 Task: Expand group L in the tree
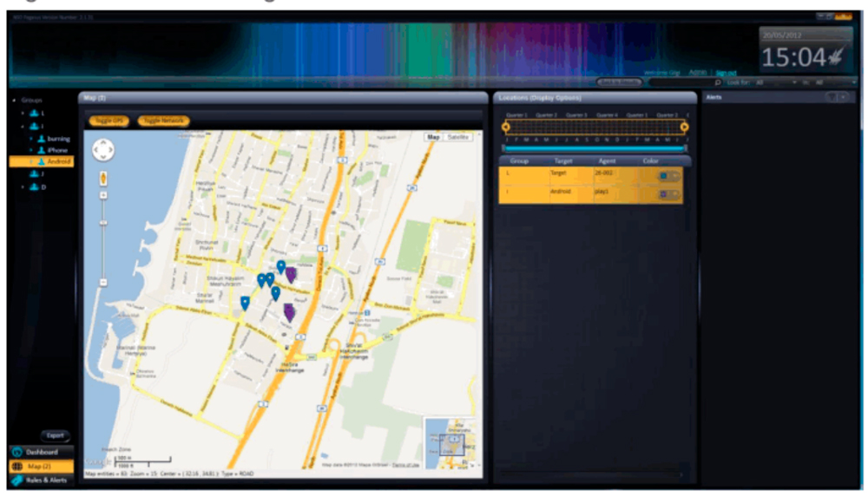point(23,113)
